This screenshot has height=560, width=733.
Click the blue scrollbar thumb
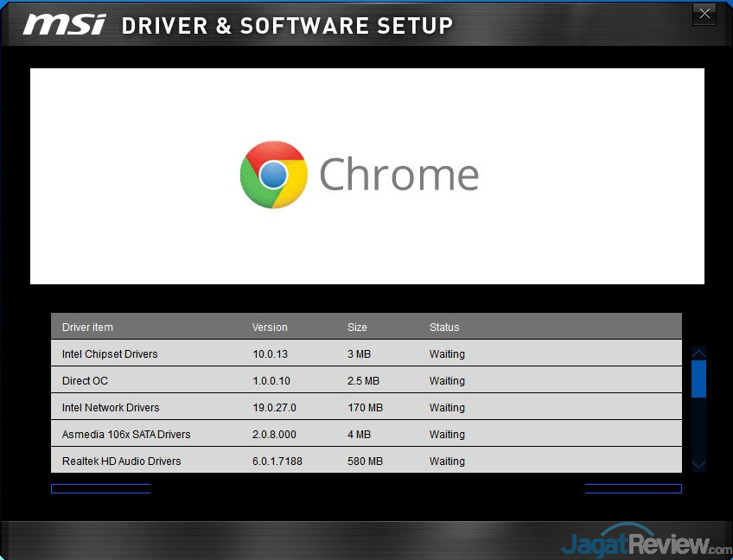[699, 379]
